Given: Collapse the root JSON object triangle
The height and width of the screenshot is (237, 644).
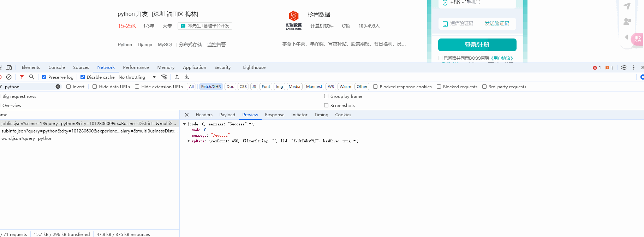Looking at the screenshot, I should pos(184,124).
